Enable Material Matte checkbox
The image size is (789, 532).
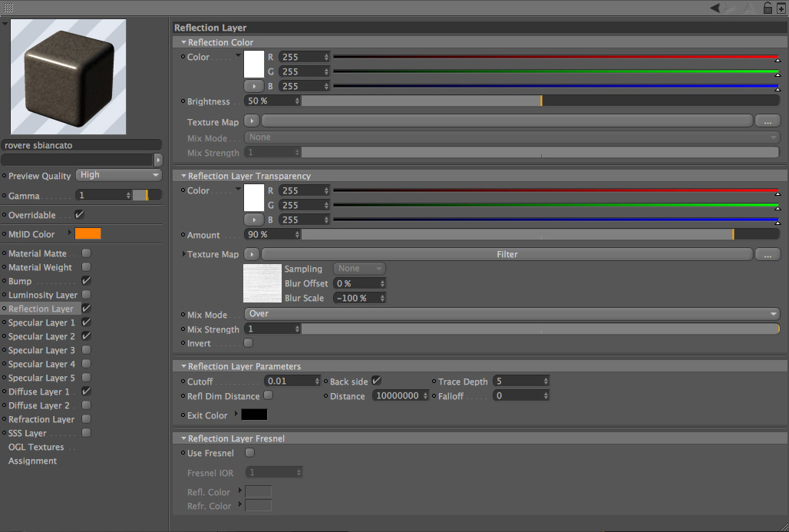click(x=87, y=253)
